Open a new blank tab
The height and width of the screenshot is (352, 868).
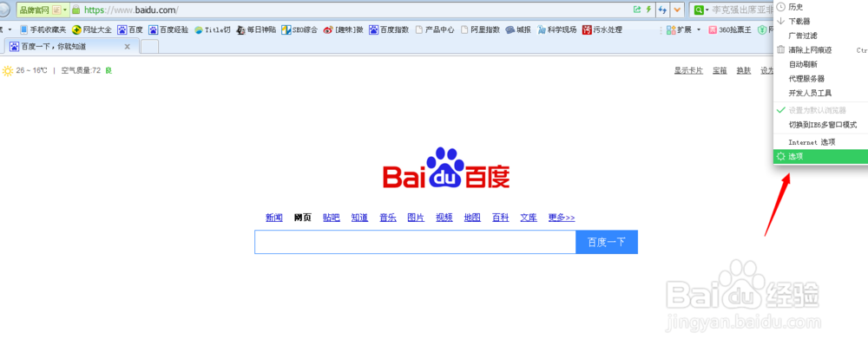149,47
